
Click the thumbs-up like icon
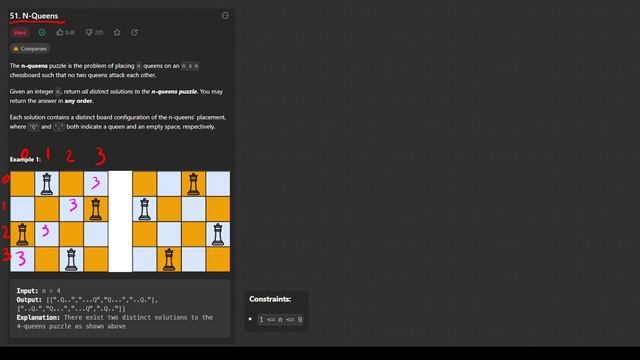click(60, 32)
